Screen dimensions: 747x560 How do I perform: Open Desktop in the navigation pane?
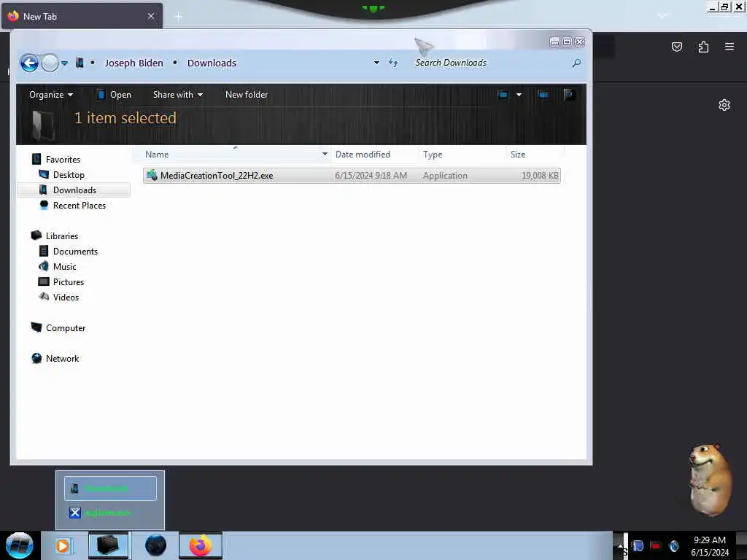[69, 175]
